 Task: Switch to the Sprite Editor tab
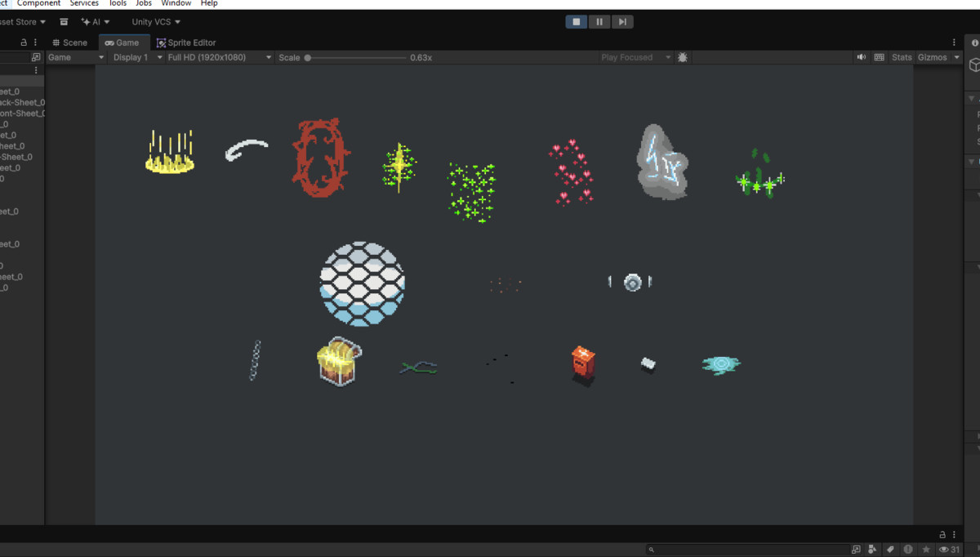click(186, 42)
